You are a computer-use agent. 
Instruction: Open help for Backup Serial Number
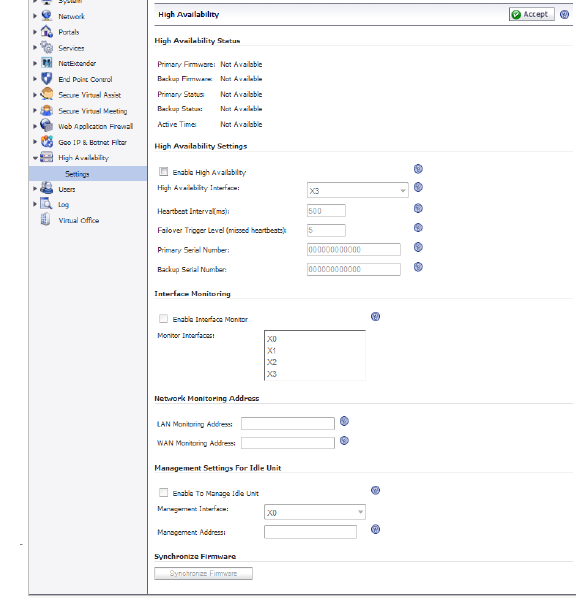418,267
